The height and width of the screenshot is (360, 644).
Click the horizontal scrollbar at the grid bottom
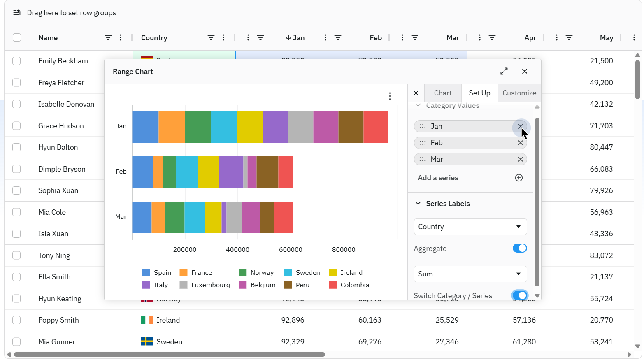tap(169, 354)
